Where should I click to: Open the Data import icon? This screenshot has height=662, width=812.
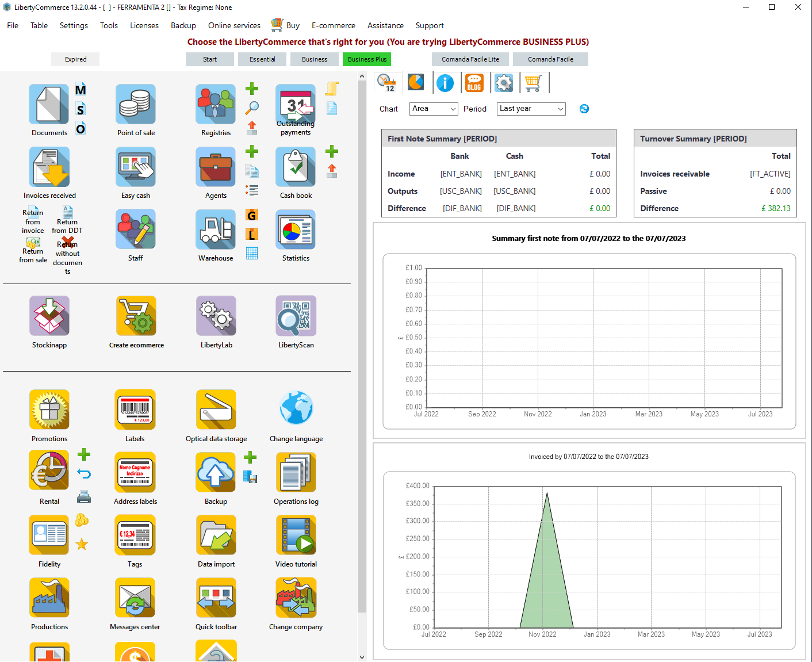[x=216, y=535]
